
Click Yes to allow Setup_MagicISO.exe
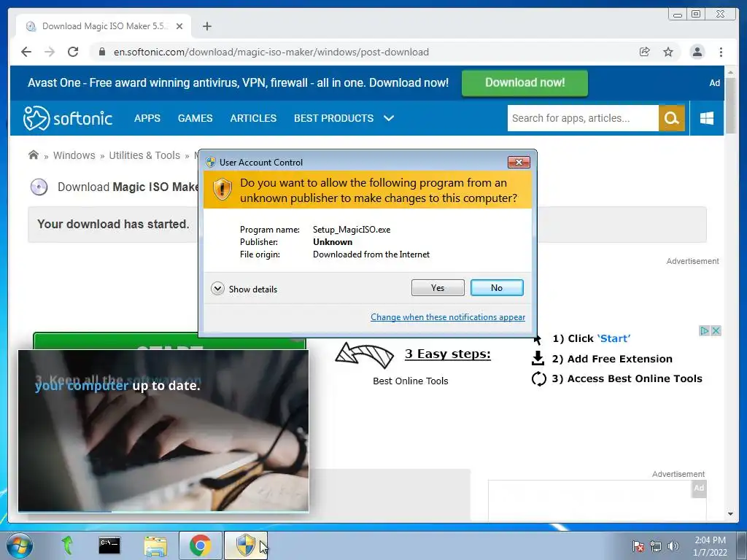[438, 287]
